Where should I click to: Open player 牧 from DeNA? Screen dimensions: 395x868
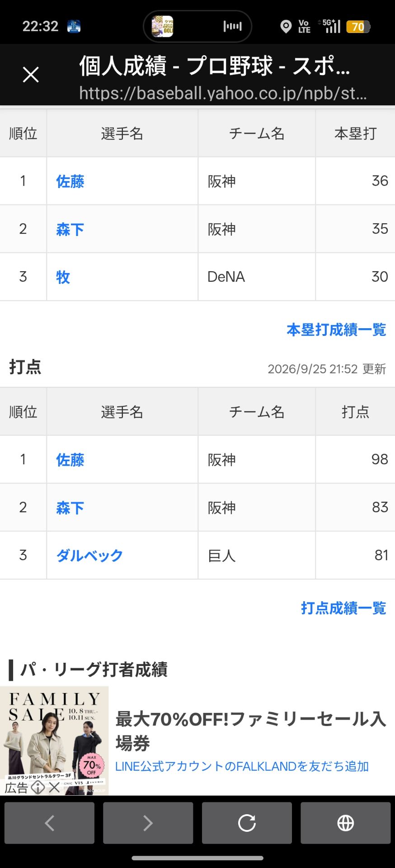point(63,277)
